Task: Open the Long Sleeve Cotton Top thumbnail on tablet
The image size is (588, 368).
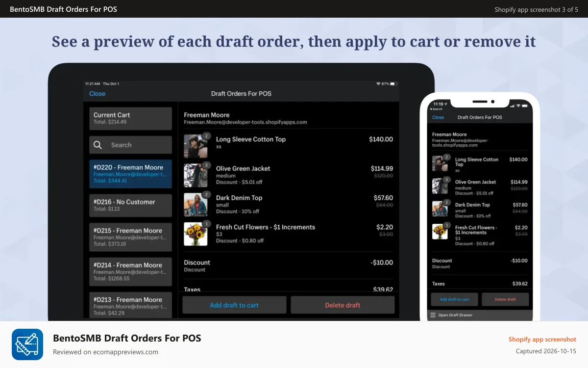Action: point(196,146)
